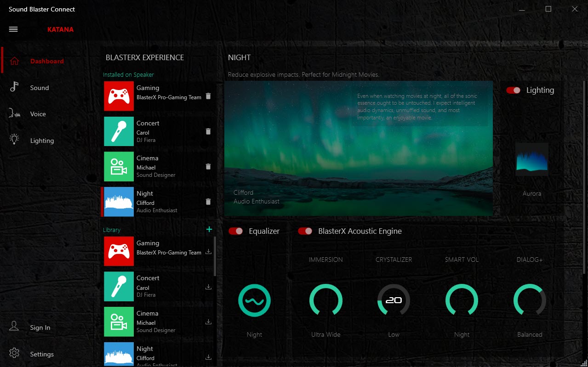588x367 pixels.
Task: Select installed Cinema camera icon
Action: click(119, 166)
